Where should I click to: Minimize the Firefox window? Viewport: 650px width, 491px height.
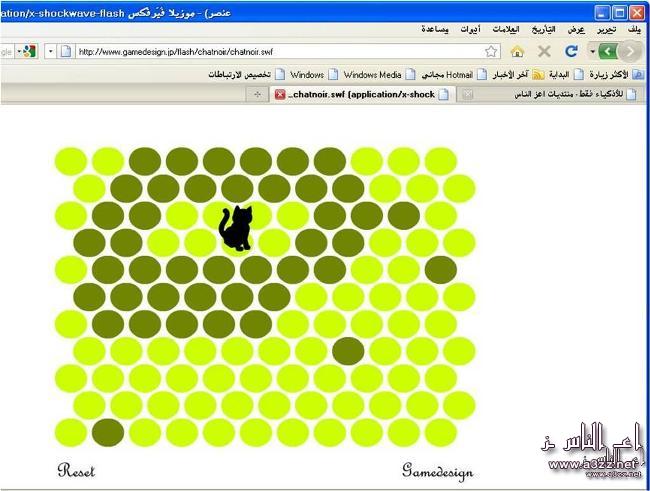point(602,12)
